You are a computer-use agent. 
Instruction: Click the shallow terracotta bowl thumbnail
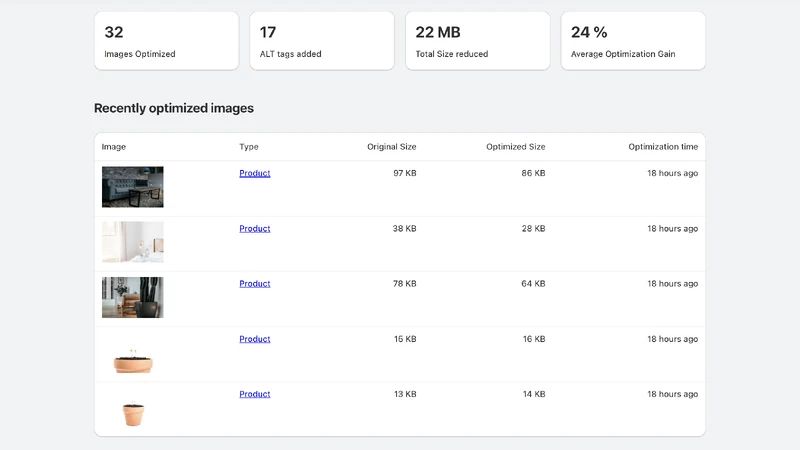point(133,361)
